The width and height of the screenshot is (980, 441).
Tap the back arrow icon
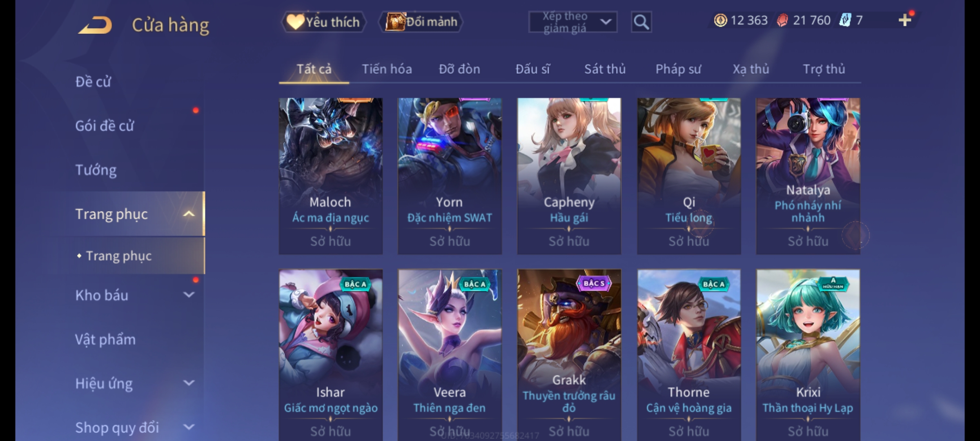coord(95,25)
